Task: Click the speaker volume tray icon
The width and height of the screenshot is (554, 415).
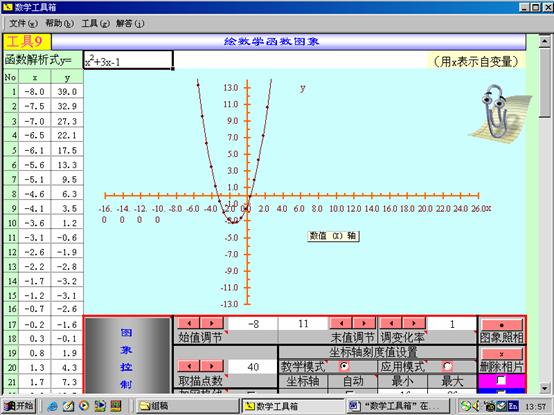Action: [x=476, y=406]
